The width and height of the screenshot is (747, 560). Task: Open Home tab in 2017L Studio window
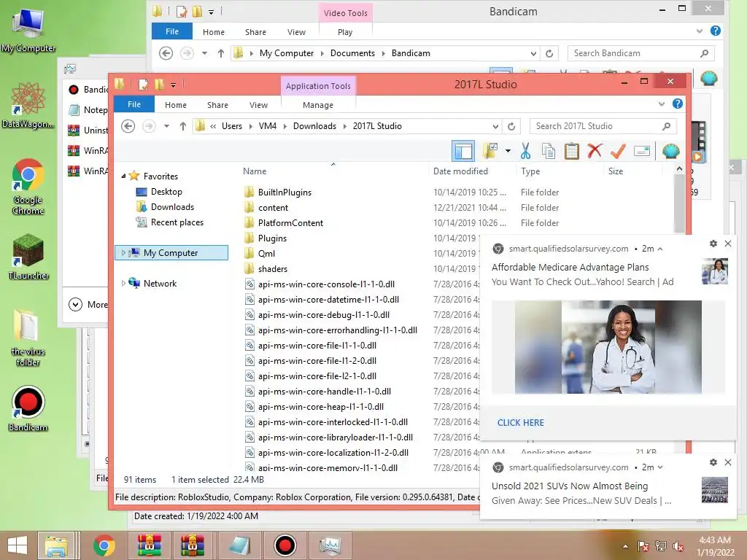[176, 105]
